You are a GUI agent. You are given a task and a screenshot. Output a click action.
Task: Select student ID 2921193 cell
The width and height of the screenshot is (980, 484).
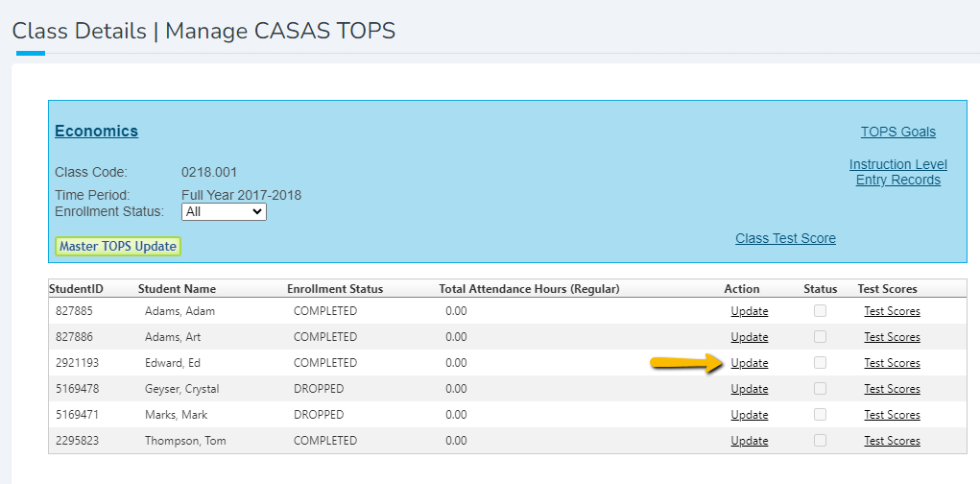click(x=77, y=363)
